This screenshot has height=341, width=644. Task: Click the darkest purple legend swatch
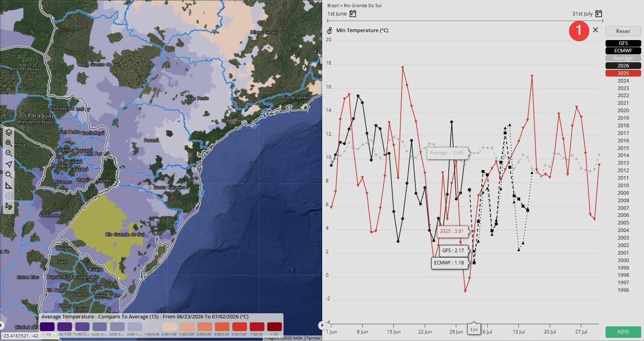pyautogui.click(x=47, y=327)
